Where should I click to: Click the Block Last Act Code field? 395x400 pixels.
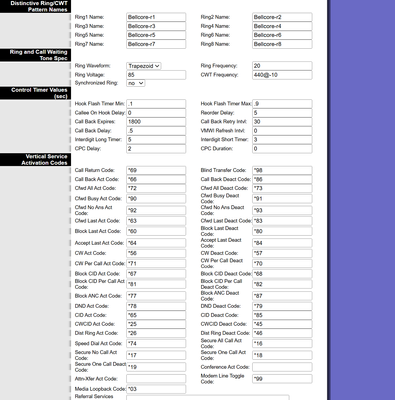(x=156, y=231)
